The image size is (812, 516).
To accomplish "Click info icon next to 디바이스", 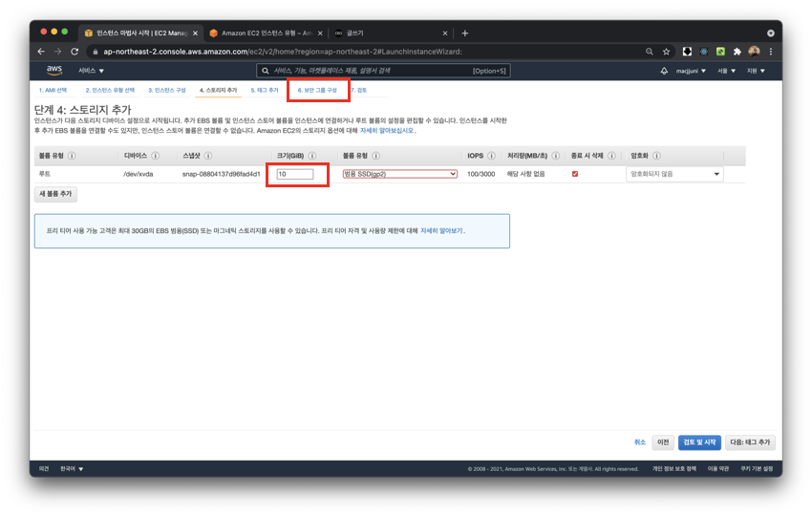I will [156, 156].
